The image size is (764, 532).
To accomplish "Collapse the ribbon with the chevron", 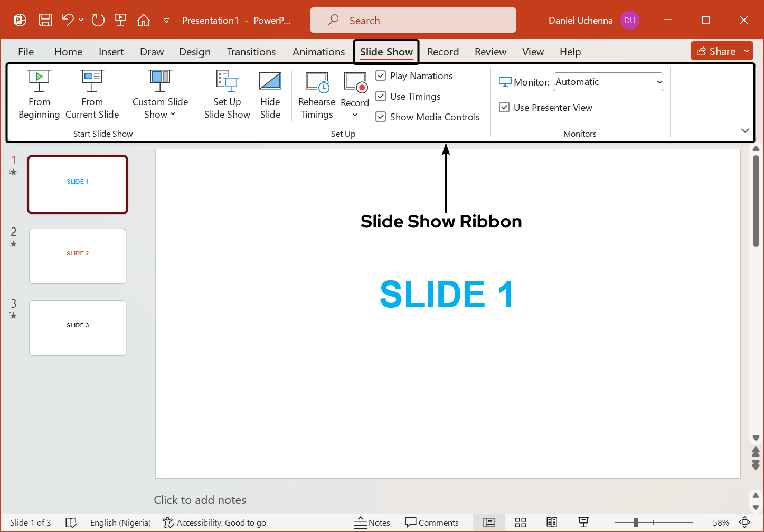I will pos(745,130).
